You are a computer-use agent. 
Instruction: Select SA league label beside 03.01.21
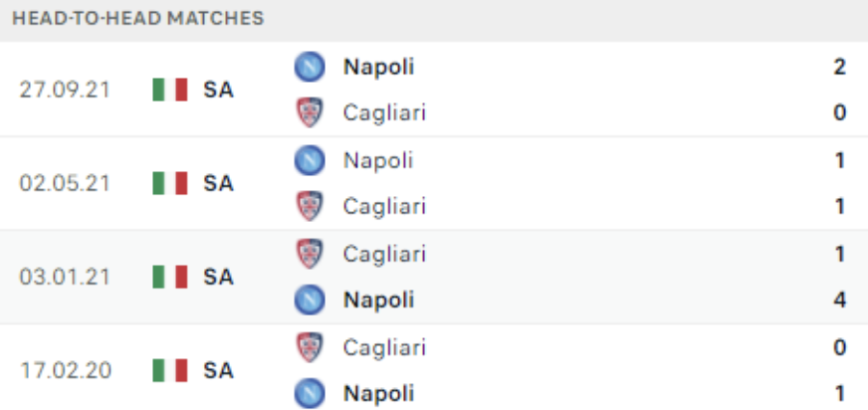click(x=218, y=277)
